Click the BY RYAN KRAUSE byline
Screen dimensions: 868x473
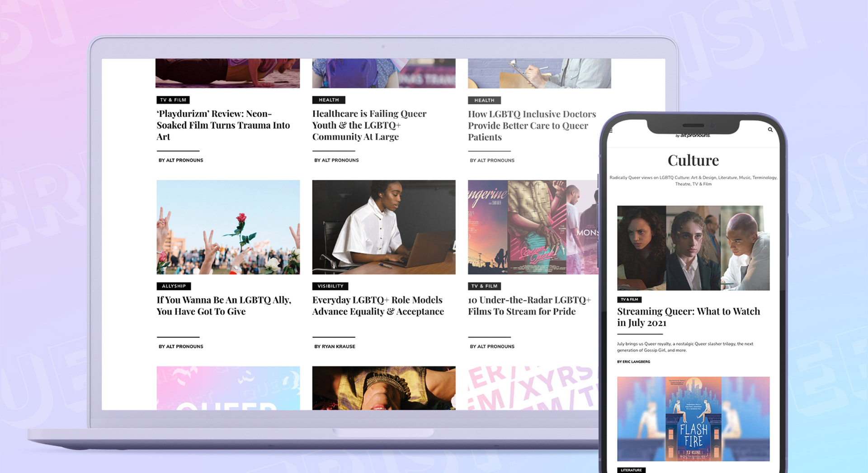click(x=335, y=347)
